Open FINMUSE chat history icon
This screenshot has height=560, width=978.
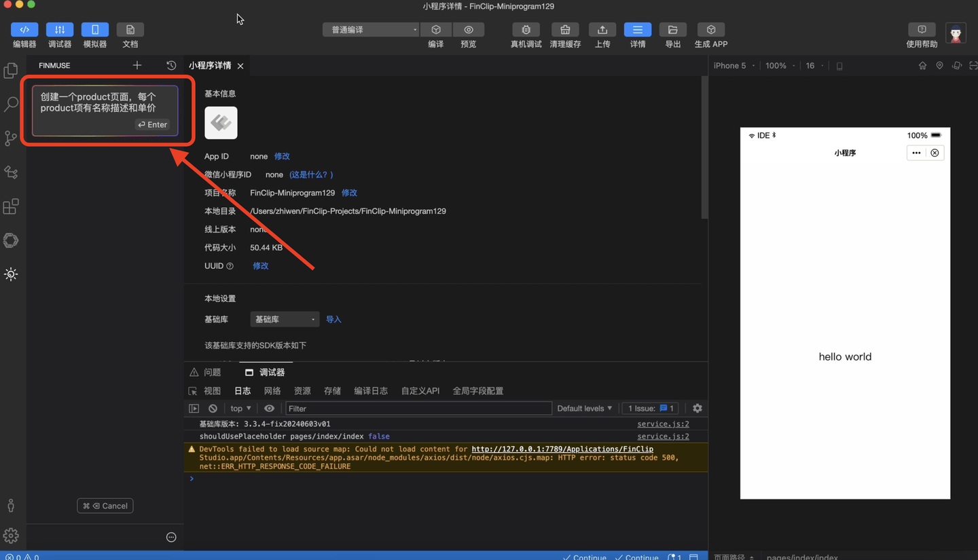[x=171, y=65]
